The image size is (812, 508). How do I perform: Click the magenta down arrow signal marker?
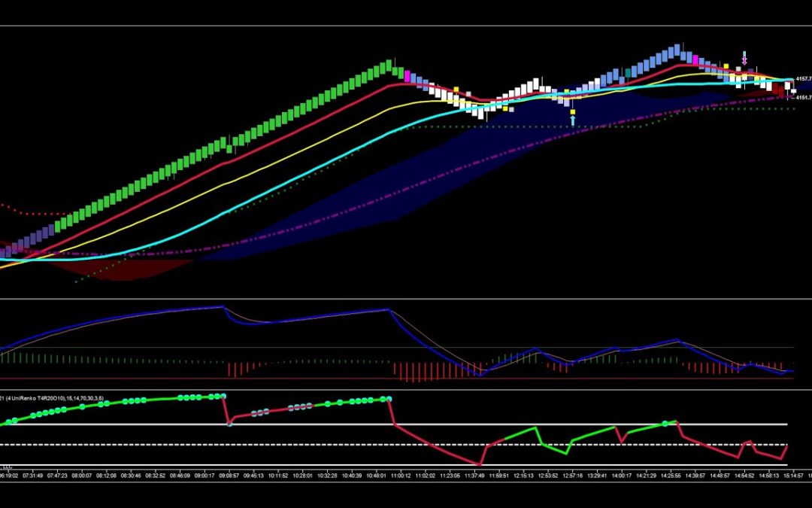[x=744, y=57]
